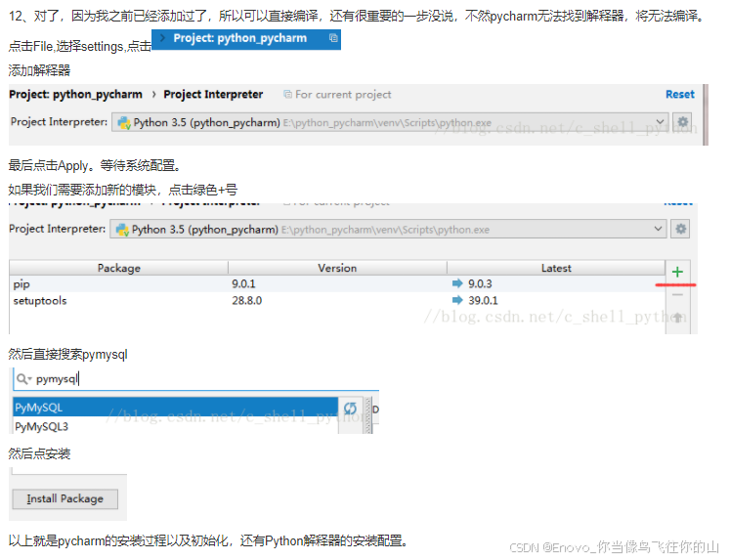Click pip version 9.0.1 cell

click(243, 283)
